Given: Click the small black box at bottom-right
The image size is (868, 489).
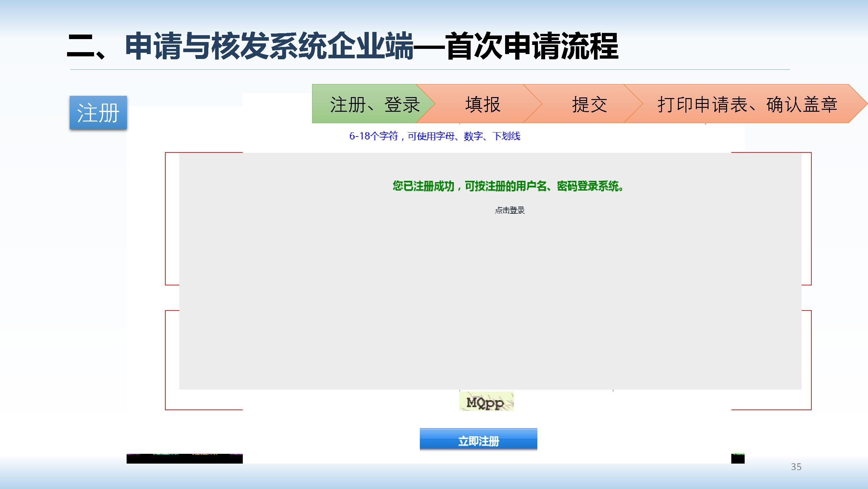Looking at the screenshot, I should tap(737, 459).
